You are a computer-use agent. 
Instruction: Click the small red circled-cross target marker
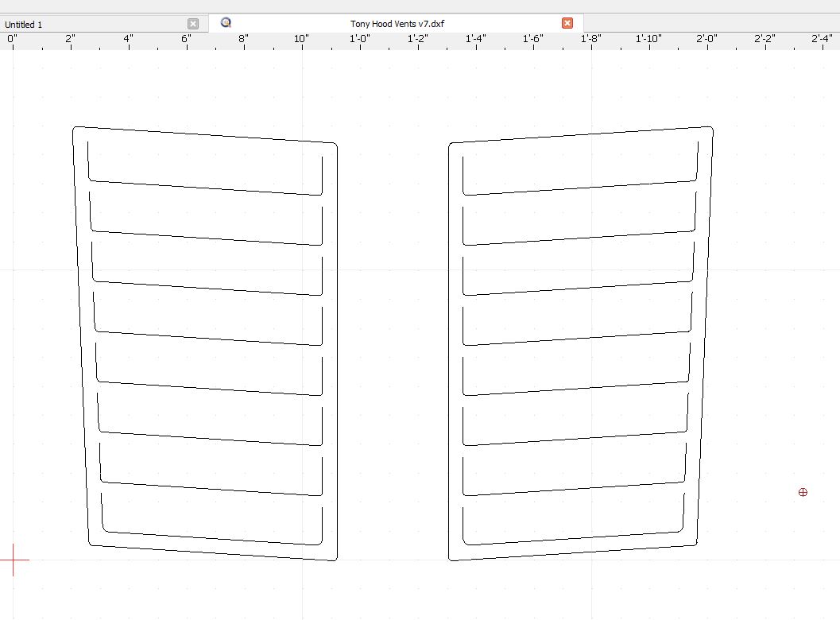point(803,493)
